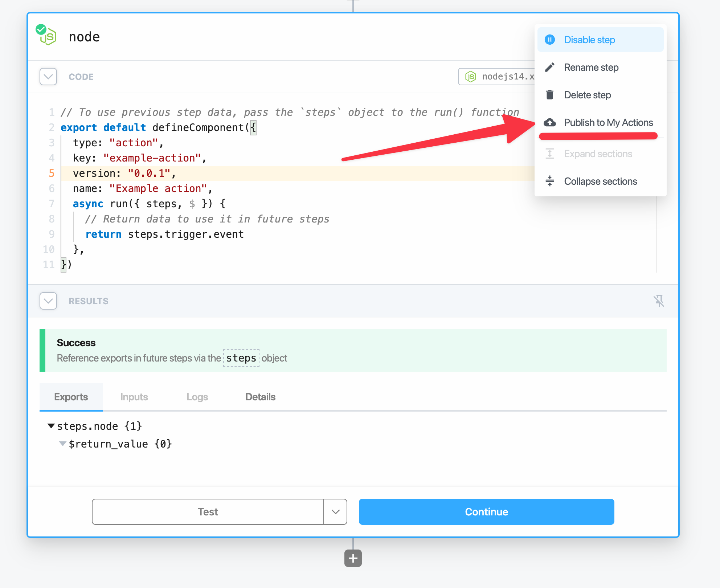Click the pause icon beside Disable step
The image size is (720, 588).
point(550,40)
